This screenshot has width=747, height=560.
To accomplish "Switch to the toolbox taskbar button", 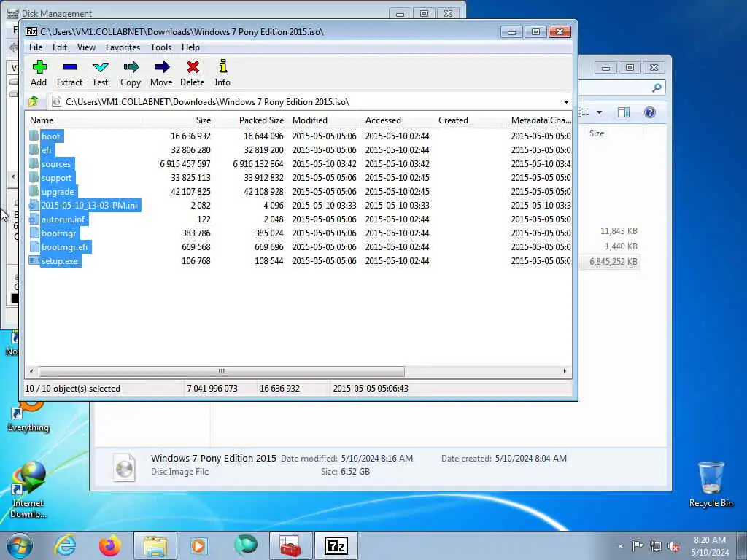I will [x=290, y=545].
